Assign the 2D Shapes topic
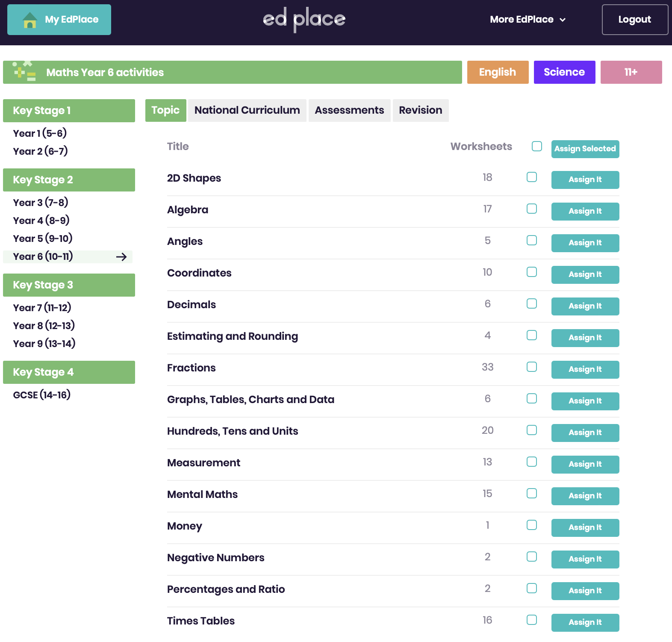Screen dimensions: 672x642 point(585,180)
